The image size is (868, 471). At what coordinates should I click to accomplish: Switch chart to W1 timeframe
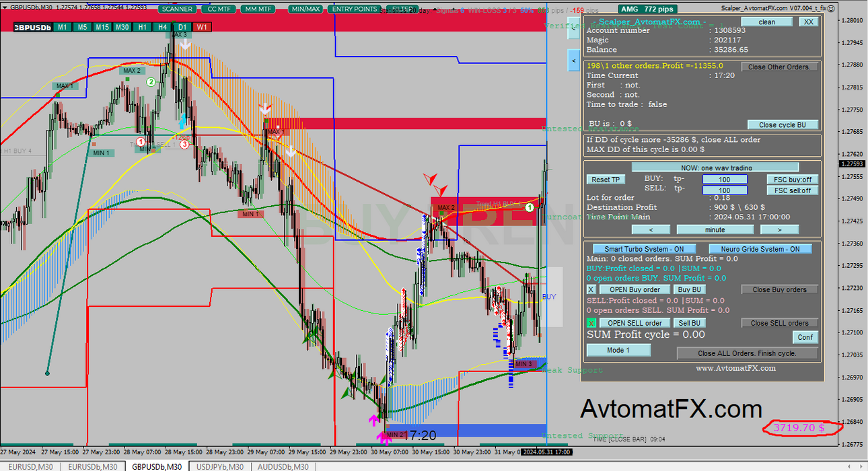202,27
